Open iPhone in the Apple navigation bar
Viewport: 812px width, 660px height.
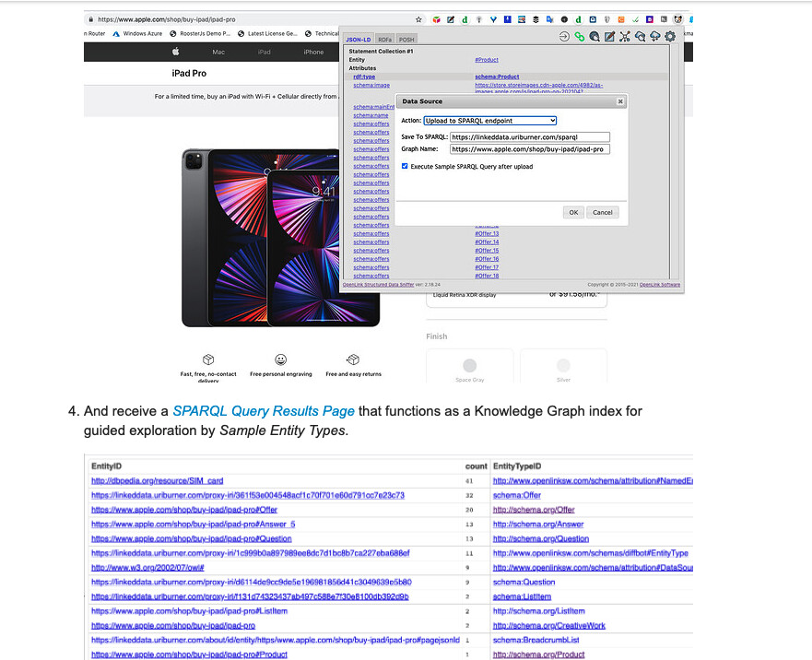point(313,52)
